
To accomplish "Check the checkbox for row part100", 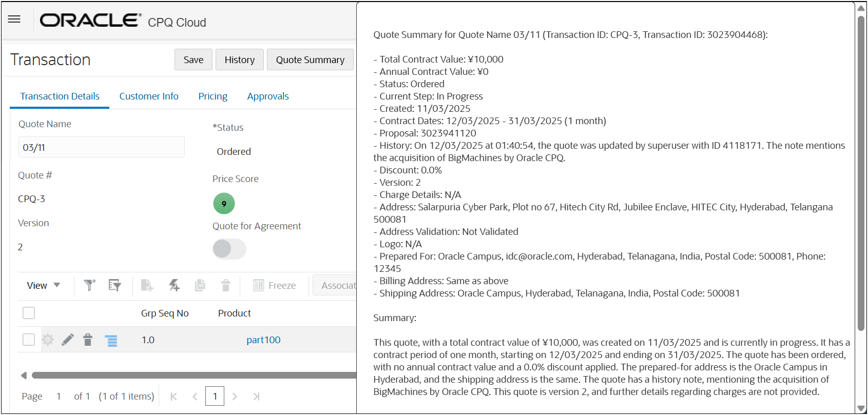I will [x=29, y=340].
